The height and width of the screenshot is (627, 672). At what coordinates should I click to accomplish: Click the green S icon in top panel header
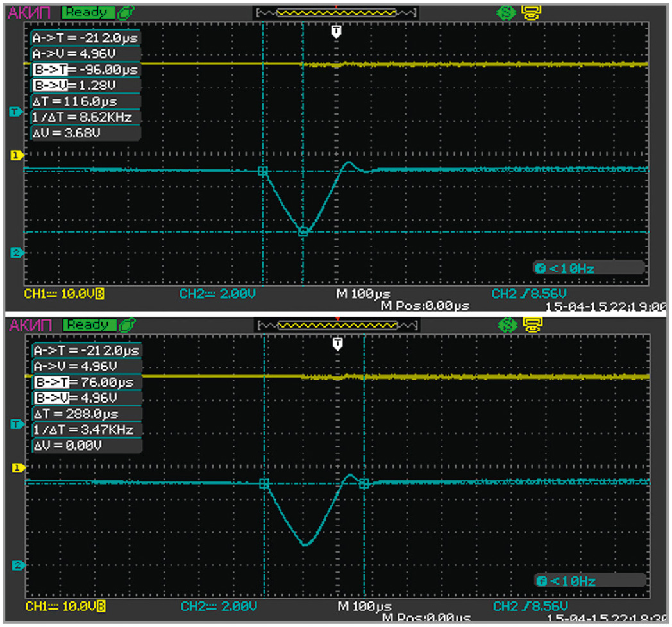[x=505, y=12]
